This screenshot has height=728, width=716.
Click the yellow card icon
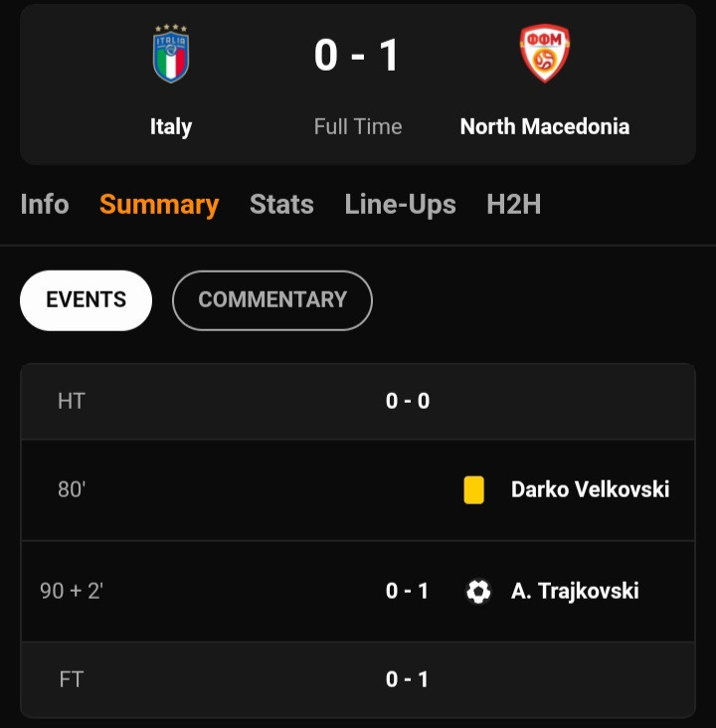click(x=473, y=490)
